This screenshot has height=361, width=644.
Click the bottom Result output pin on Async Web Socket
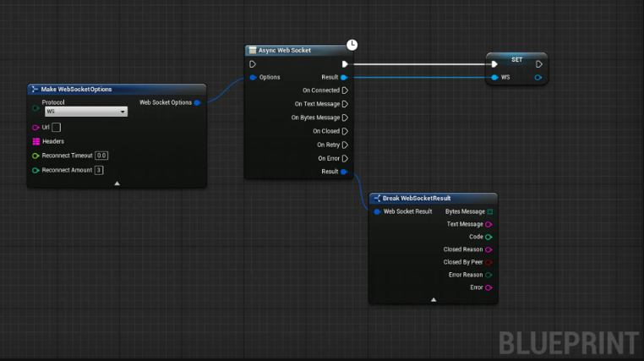344,172
